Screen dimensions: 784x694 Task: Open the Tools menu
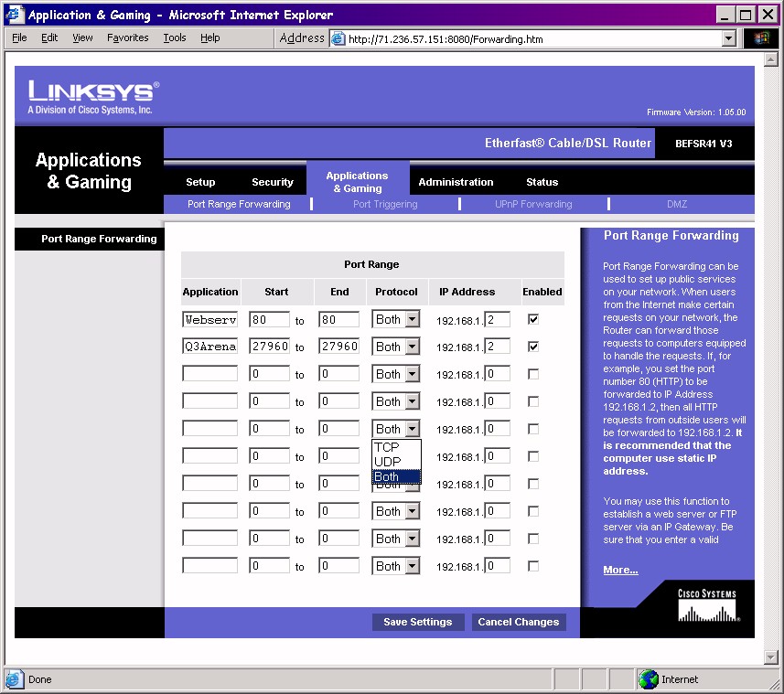tap(175, 38)
